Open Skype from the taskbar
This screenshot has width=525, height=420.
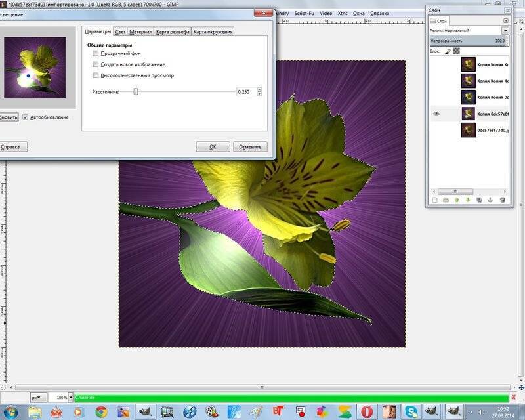(x=411, y=412)
